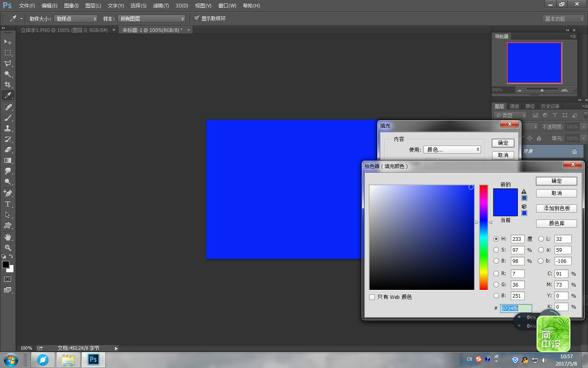The width and height of the screenshot is (588, 368).
Task: Select the History Brush tool
Action: click(8, 139)
